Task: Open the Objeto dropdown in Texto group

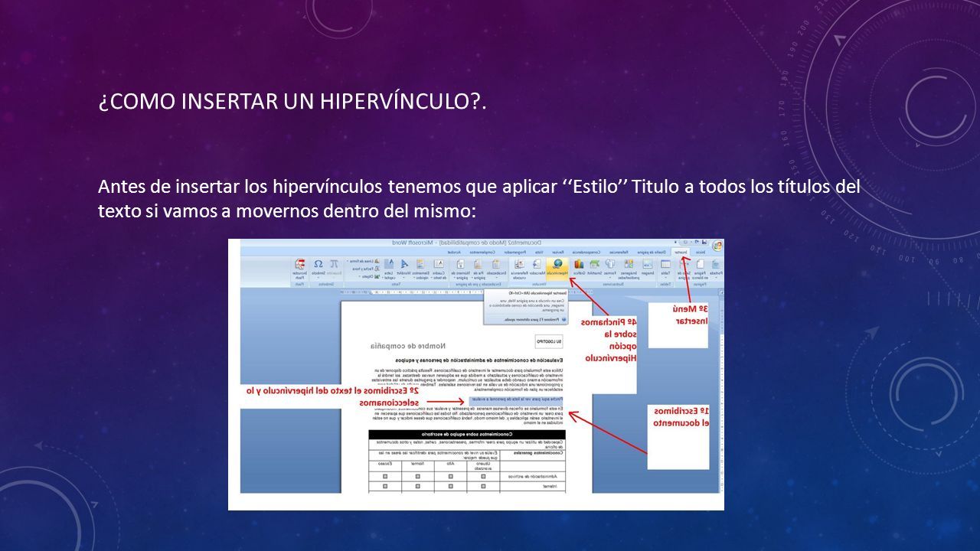Action: coord(369,276)
